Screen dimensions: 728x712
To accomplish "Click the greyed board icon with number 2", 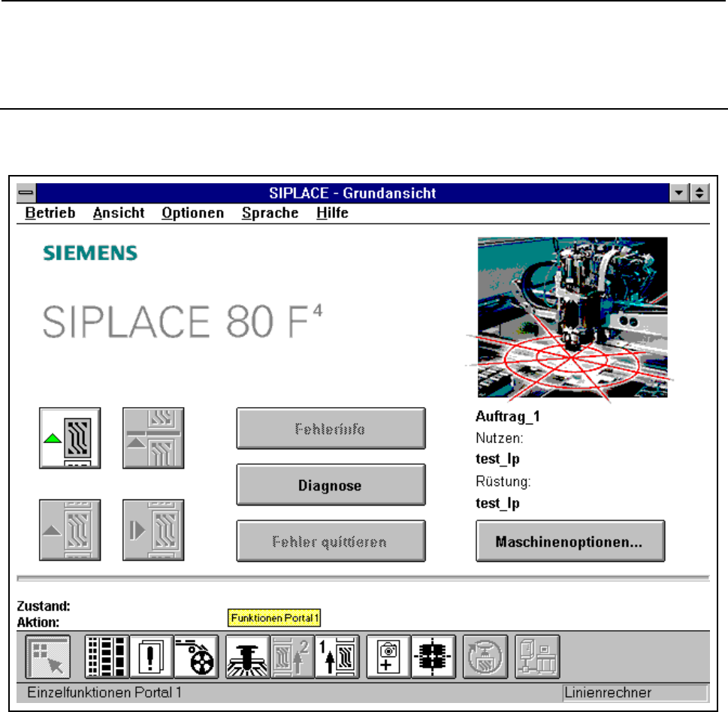I will click(292, 657).
